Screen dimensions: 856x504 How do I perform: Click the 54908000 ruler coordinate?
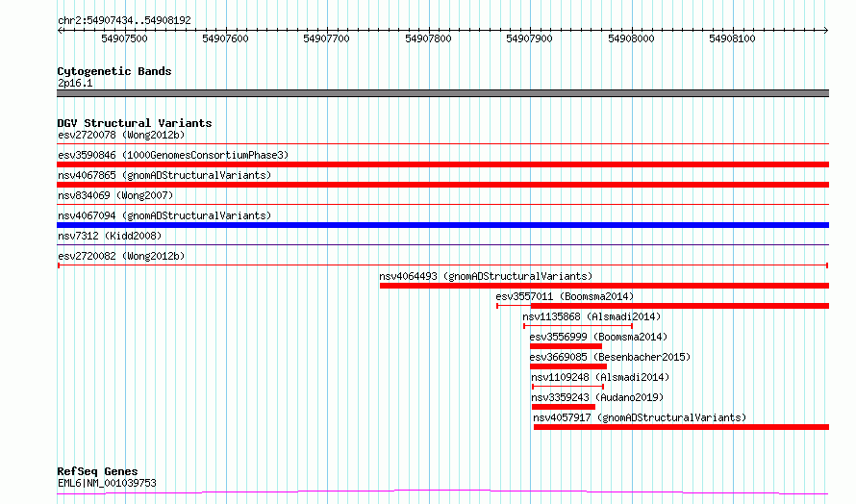point(631,38)
